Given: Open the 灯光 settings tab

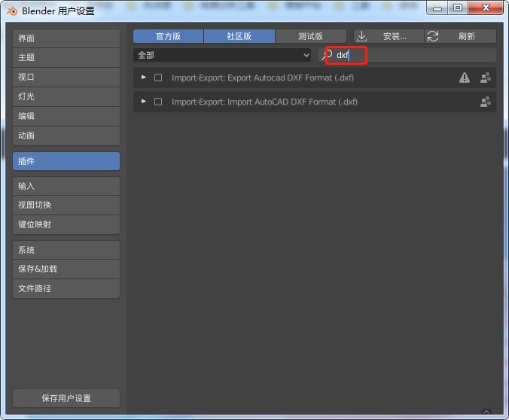Looking at the screenshot, I should click(x=66, y=96).
